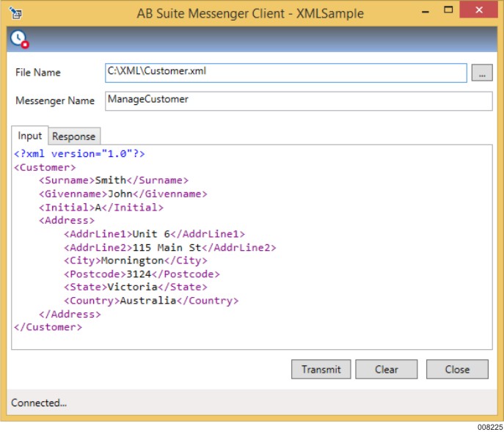Click the Country Australia line

(151, 301)
